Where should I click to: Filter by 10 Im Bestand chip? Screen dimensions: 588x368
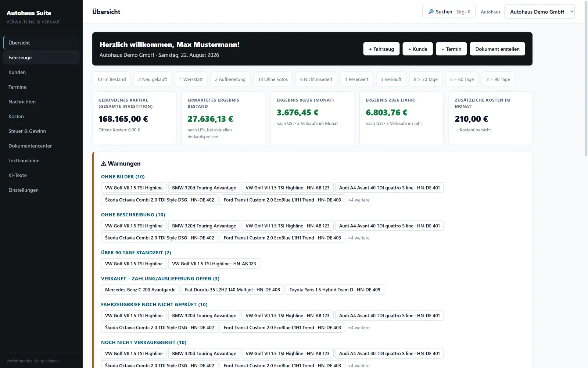tap(111, 79)
